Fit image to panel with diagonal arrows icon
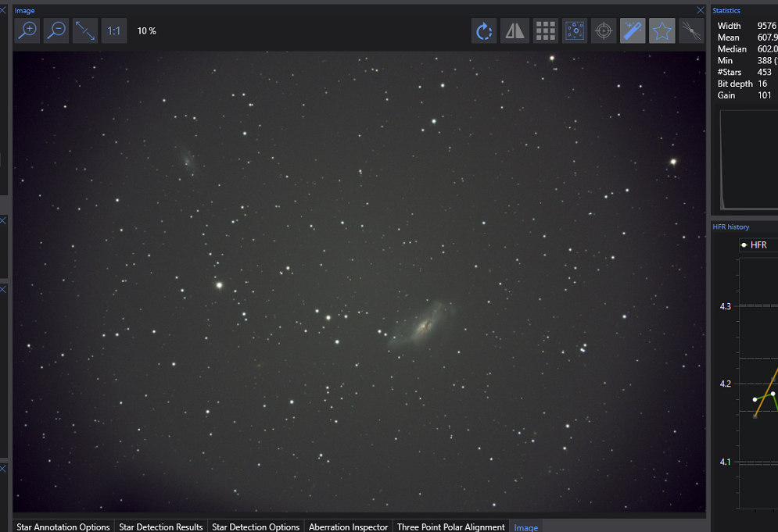This screenshot has width=778, height=532. click(x=85, y=30)
